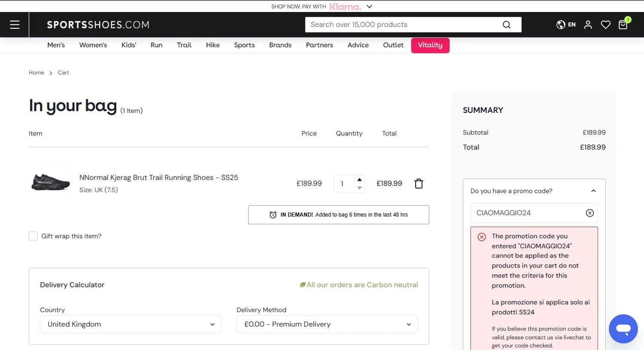Increase quantity with the up arrow

coord(359,180)
